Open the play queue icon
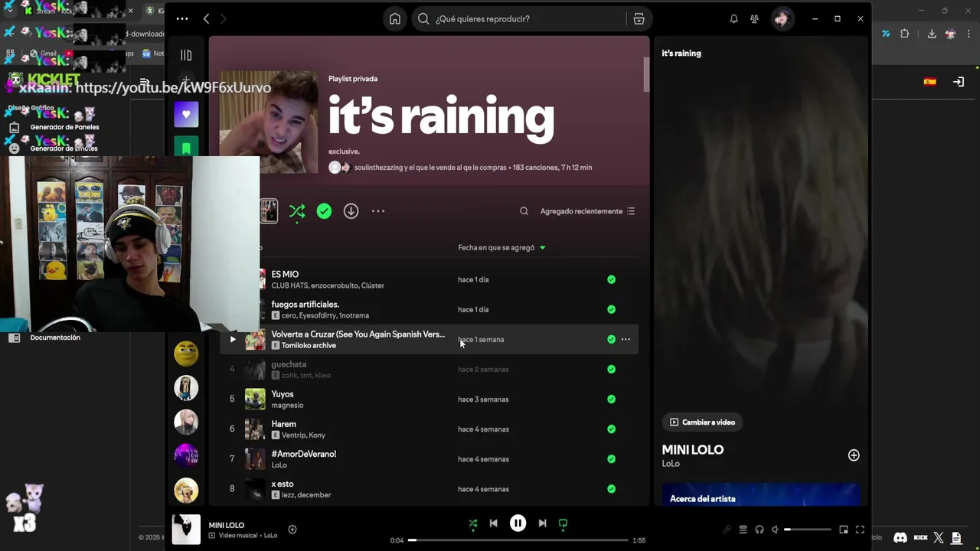 pyautogui.click(x=743, y=530)
